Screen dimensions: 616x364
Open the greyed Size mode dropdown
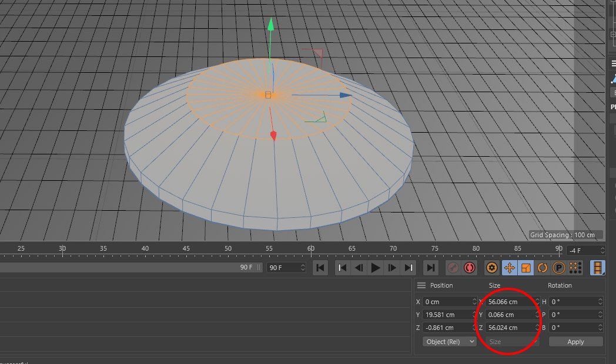click(x=511, y=342)
